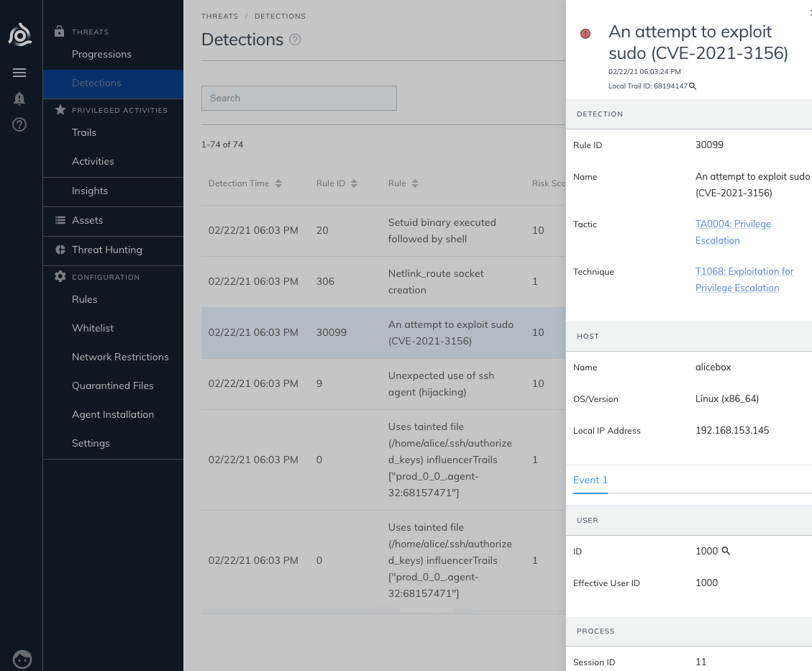The image size is (812, 671).
Task: Click the app logo at top-left
Action: click(x=20, y=34)
